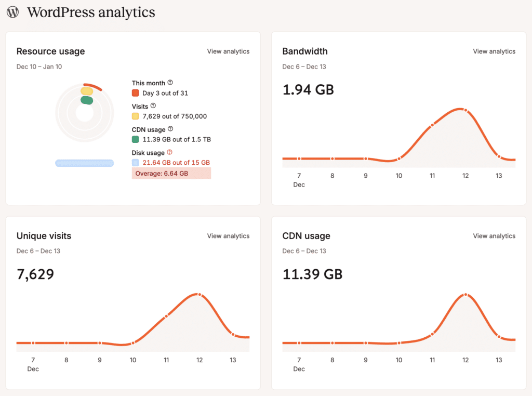Open View analytics in CDN usage card

coord(494,235)
